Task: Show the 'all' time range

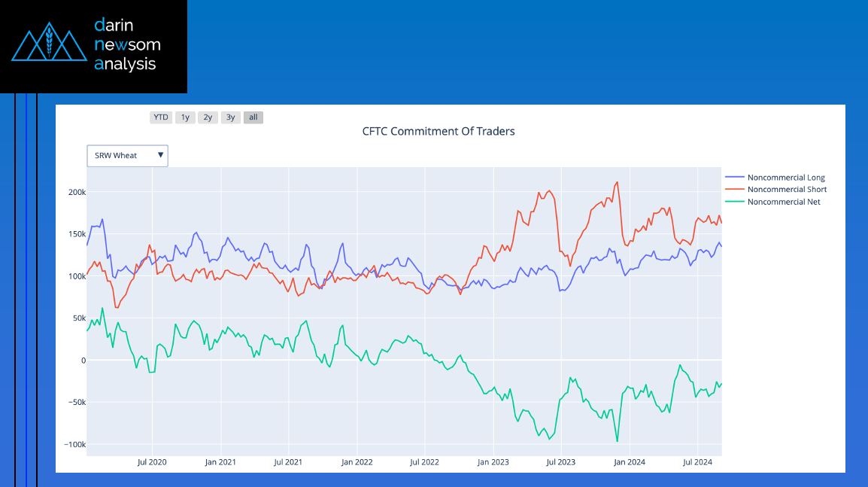Action: 253,117
